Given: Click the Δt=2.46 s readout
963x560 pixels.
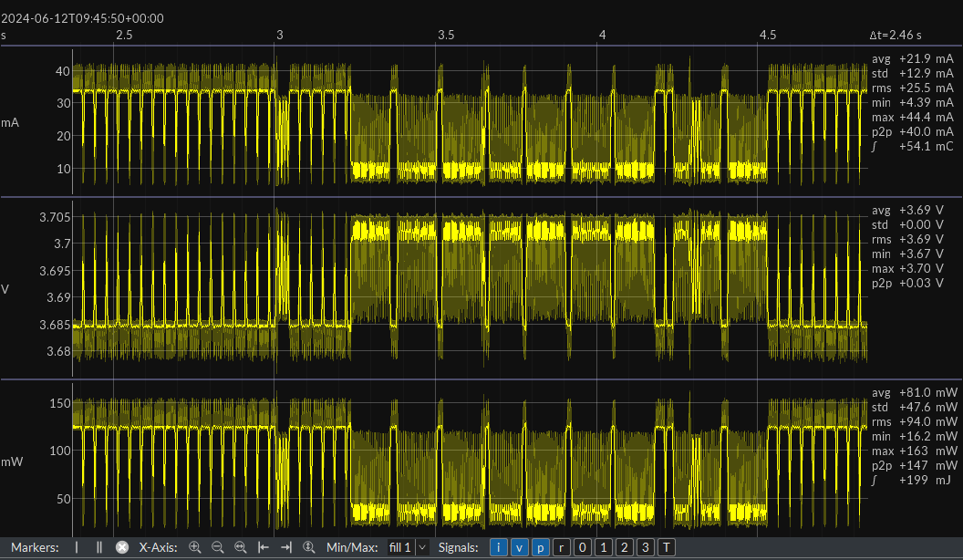Looking at the screenshot, I should (896, 35).
